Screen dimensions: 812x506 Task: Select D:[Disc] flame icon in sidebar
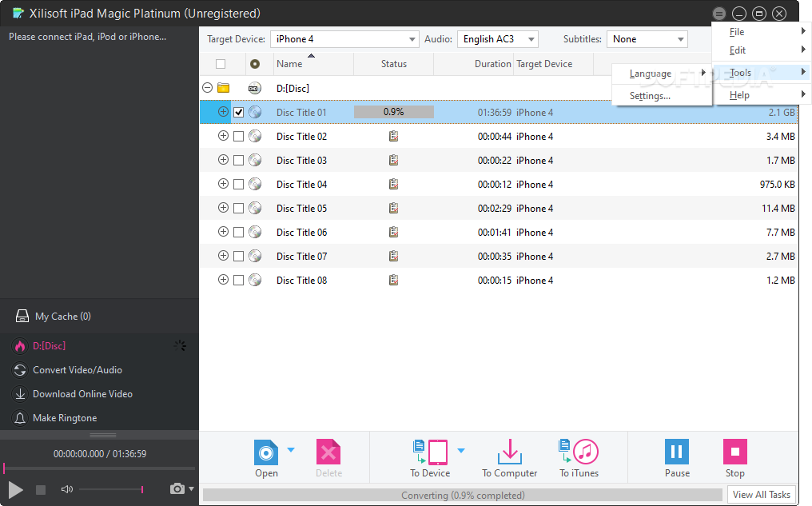click(x=20, y=346)
